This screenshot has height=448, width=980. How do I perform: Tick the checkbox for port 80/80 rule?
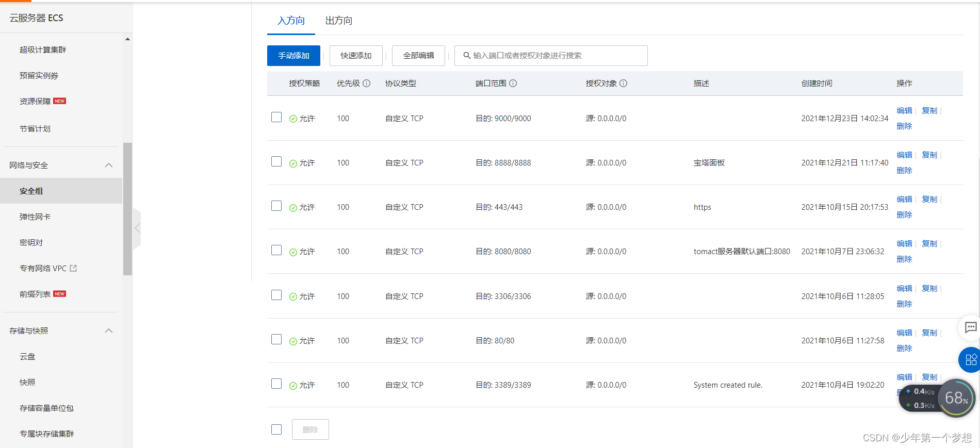276,339
